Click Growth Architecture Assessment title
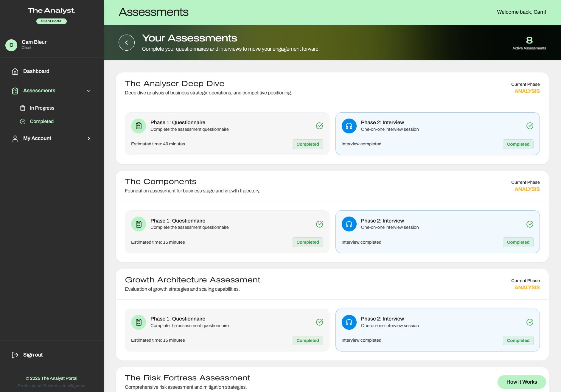561x392 pixels. click(x=192, y=280)
